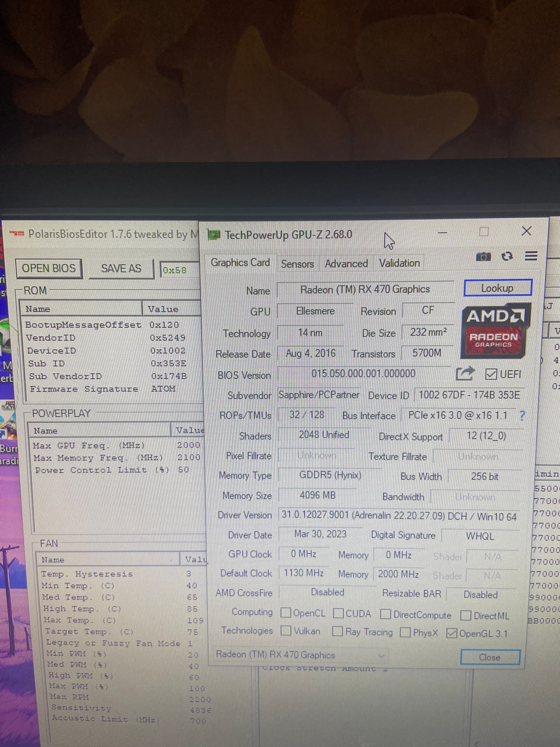Click the PolarisBiosEditor title bar icon
Screen dimensions: 560x747
[x=17, y=233]
